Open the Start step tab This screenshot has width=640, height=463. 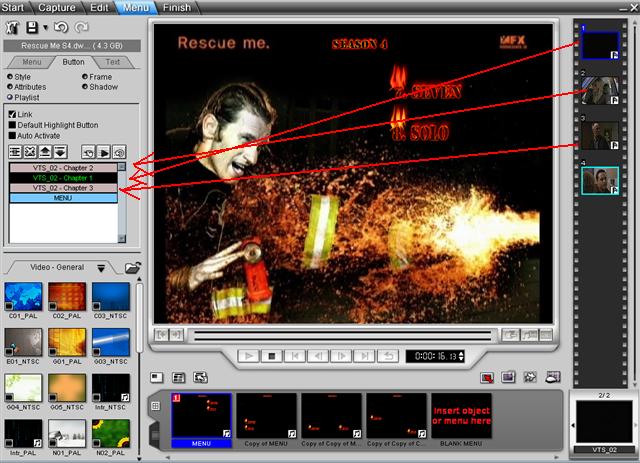[13, 7]
